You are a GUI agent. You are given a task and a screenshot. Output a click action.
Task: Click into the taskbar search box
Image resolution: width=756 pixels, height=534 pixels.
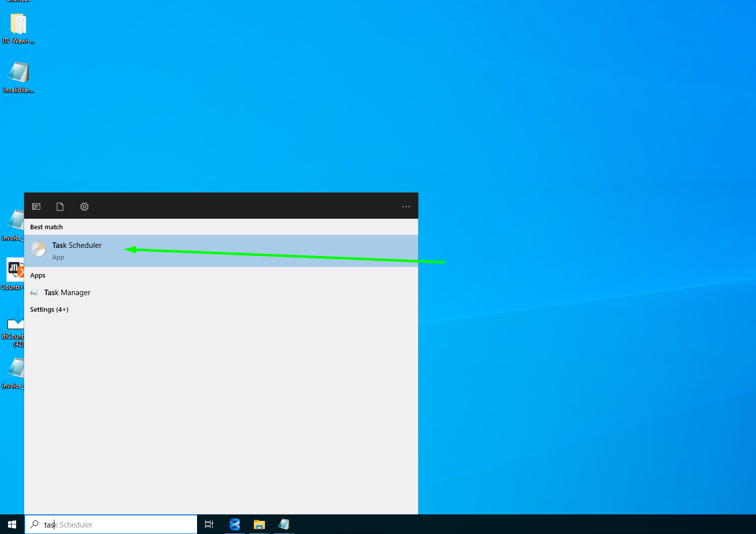coord(111,524)
